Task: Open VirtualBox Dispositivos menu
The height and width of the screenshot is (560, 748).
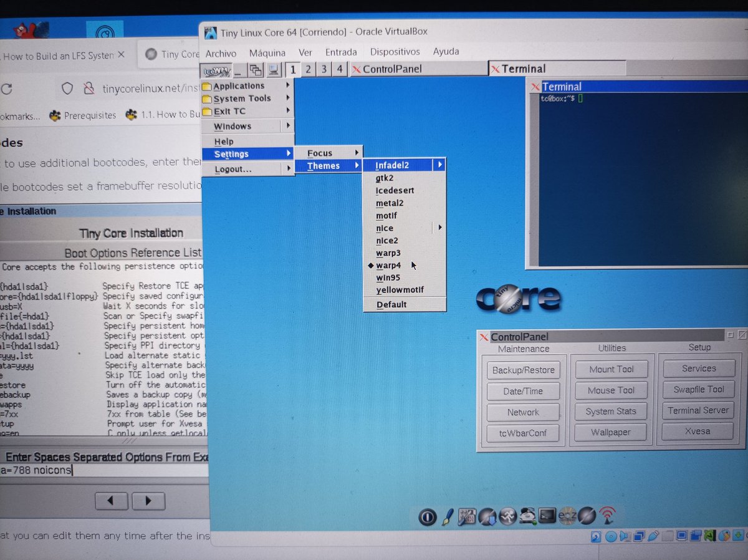Action: pyautogui.click(x=395, y=52)
